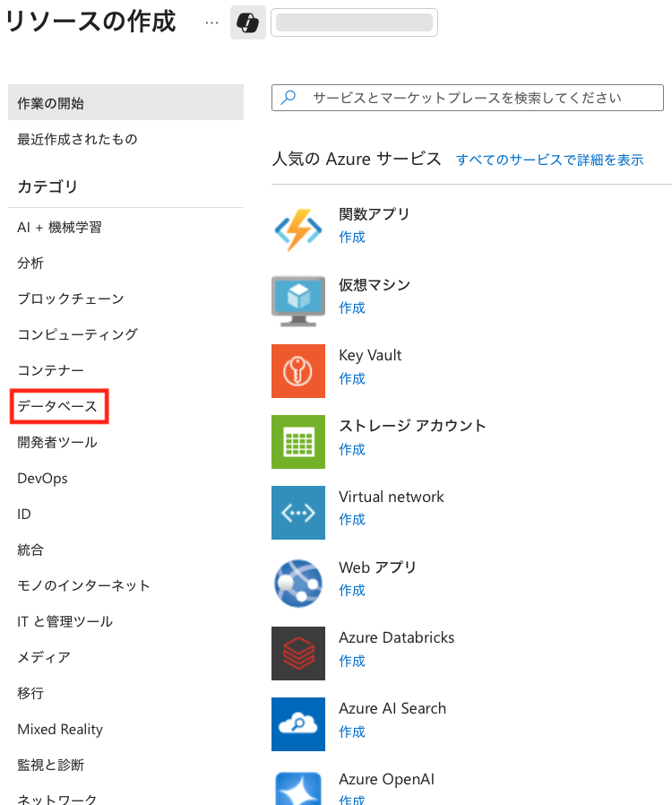Select the 監視と診断 category
The image size is (672, 805).
click(50, 765)
